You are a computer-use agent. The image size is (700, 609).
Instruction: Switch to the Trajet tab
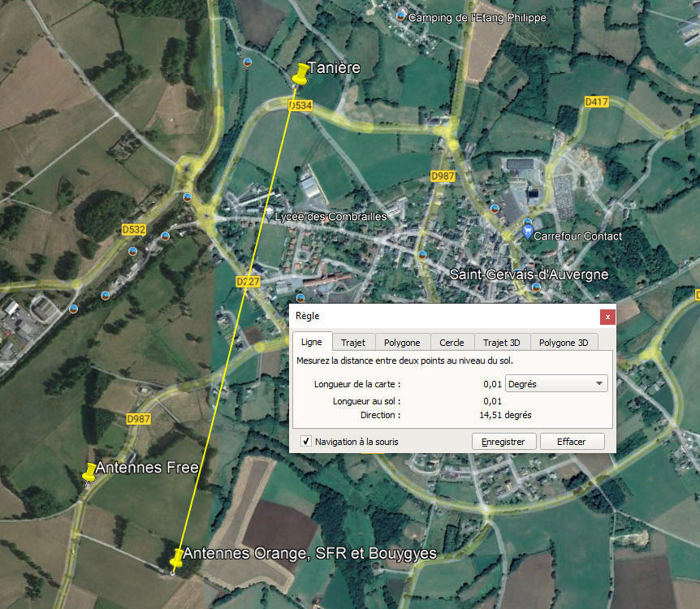coord(353,343)
